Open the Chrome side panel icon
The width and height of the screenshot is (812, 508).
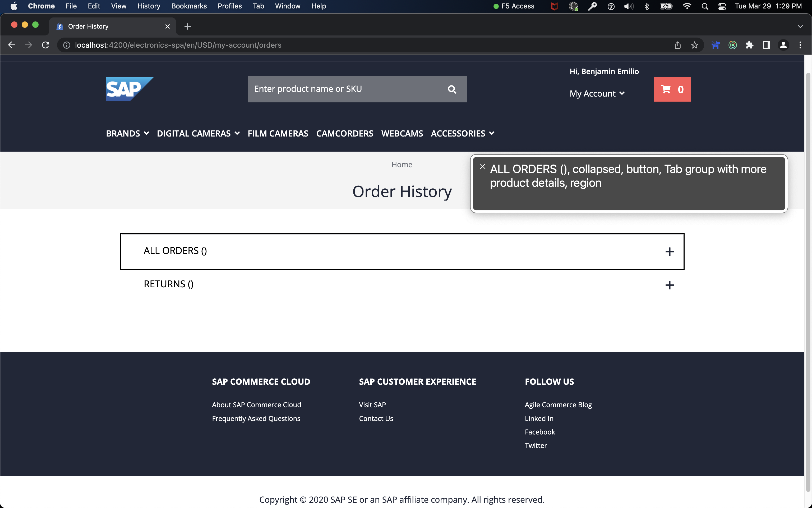766,45
